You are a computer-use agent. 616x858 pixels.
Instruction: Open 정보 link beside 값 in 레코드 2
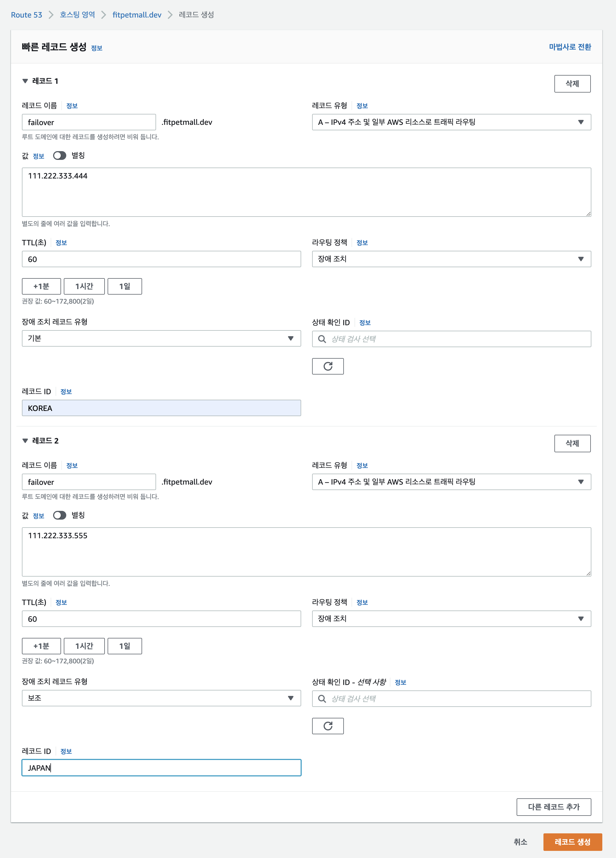[39, 516]
